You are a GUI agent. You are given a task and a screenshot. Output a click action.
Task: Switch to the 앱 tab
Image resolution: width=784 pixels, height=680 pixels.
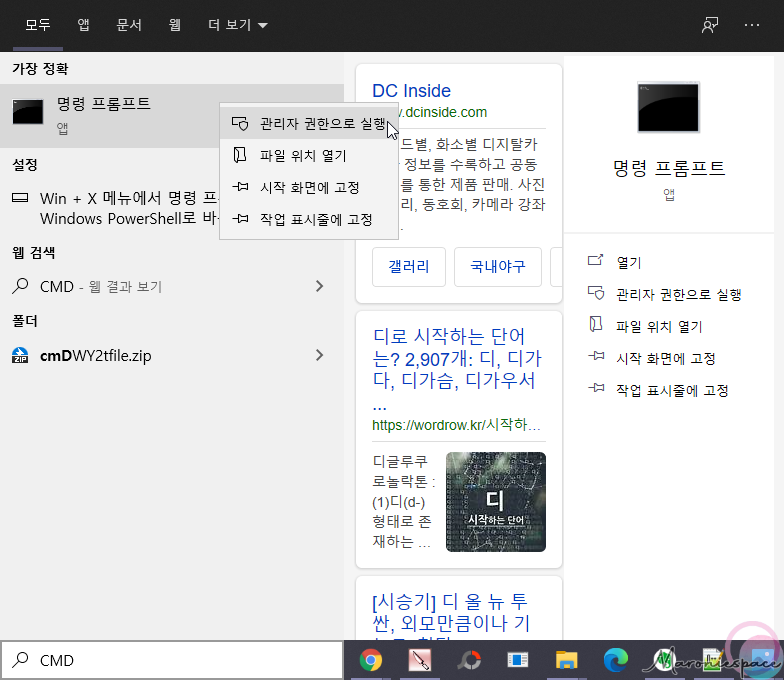[83, 24]
